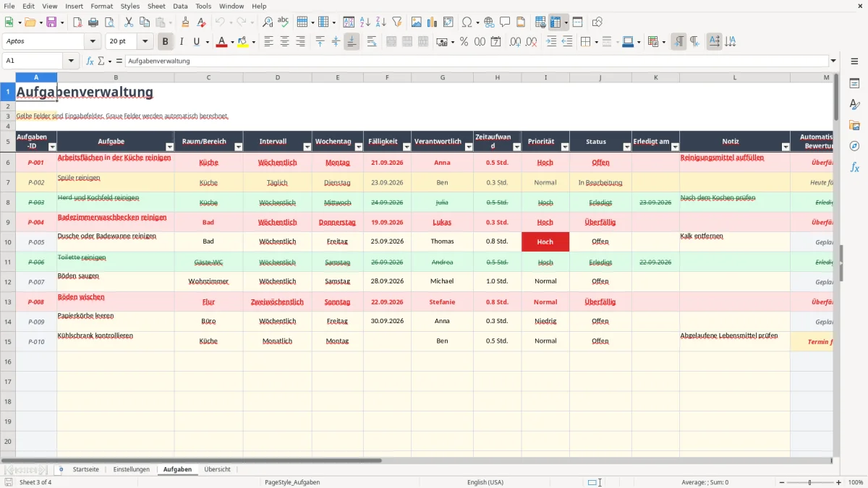
Task: Insert a comment
Action: pos(505,22)
